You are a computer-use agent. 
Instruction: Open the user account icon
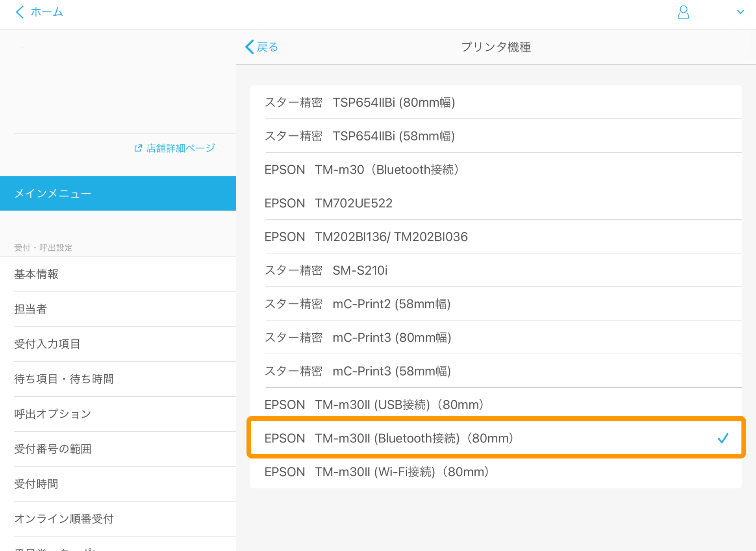click(683, 12)
